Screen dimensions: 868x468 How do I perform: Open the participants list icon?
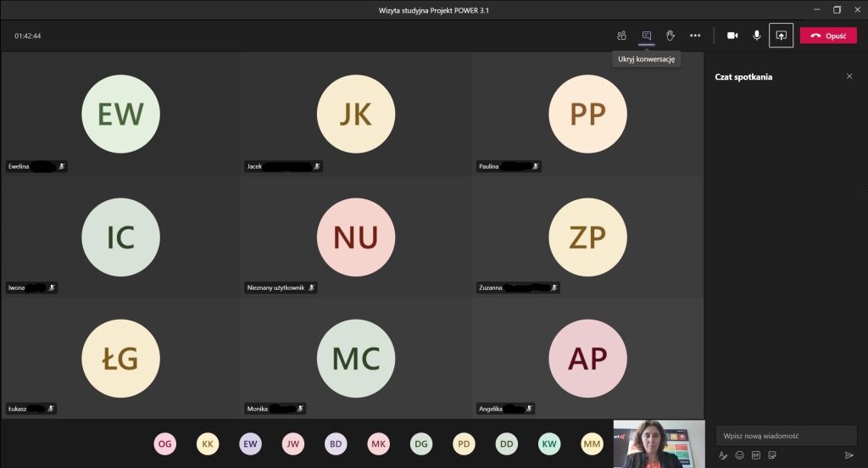621,36
